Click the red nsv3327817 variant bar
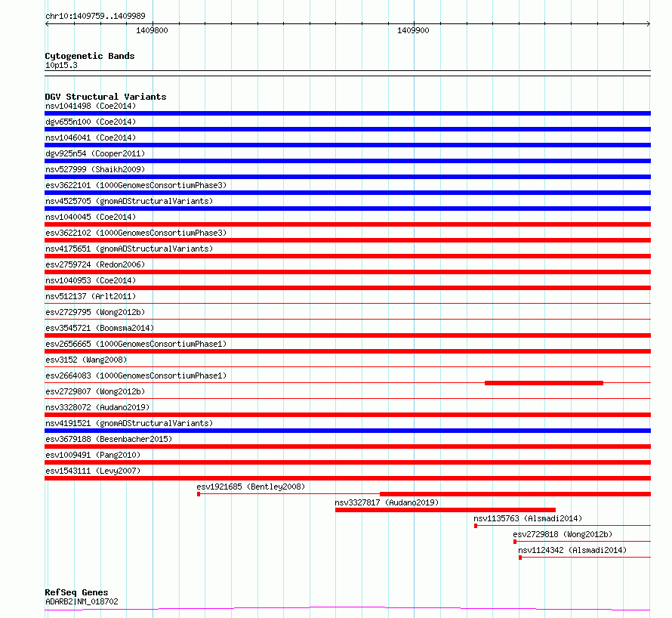The width and height of the screenshot is (672, 618). [x=445, y=510]
